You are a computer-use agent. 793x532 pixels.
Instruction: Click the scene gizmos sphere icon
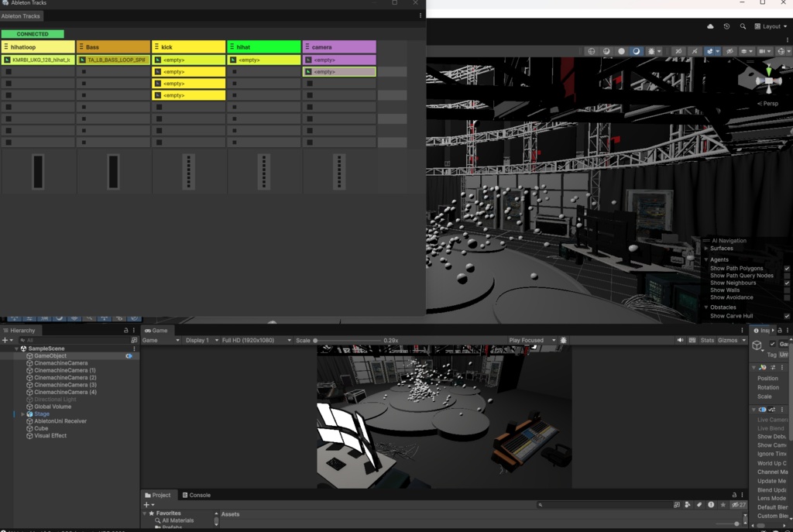tap(781, 51)
